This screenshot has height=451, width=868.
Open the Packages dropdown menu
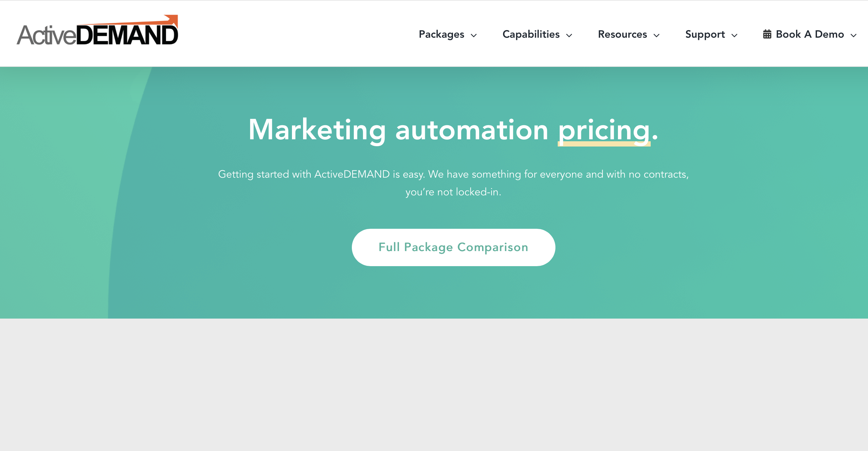click(x=447, y=34)
